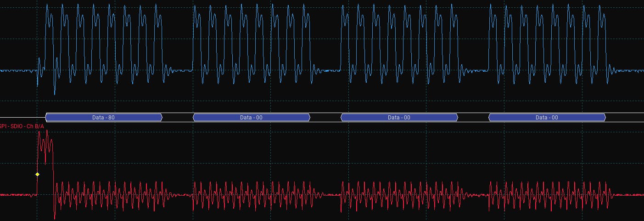644x221 pixels.
Task: Click the last "Data - 00" packet on right
Action: point(547,118)
